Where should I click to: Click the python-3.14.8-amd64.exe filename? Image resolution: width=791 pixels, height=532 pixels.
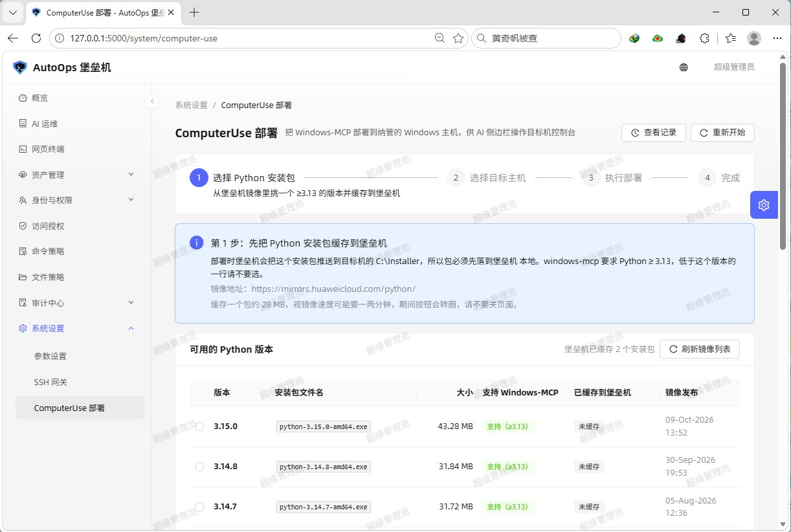click(x=324, y=467)
